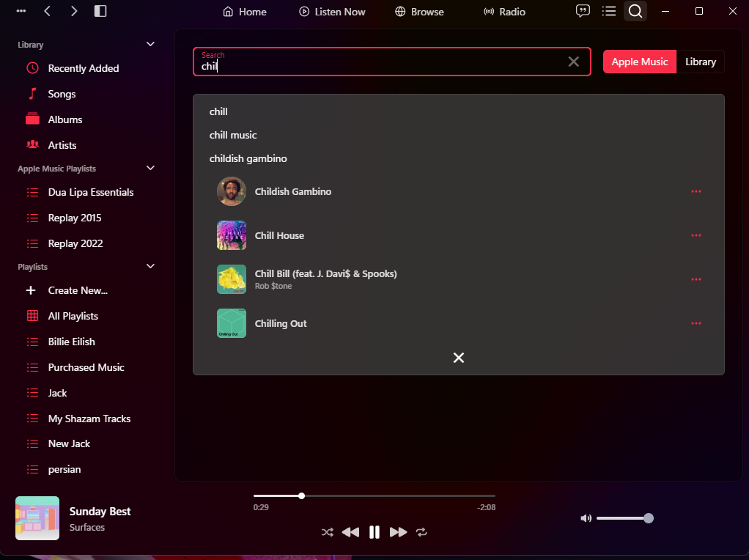Viewport: 749px width, 560px height.
Task: Skip to the previous track
Action: click(350, 532)
